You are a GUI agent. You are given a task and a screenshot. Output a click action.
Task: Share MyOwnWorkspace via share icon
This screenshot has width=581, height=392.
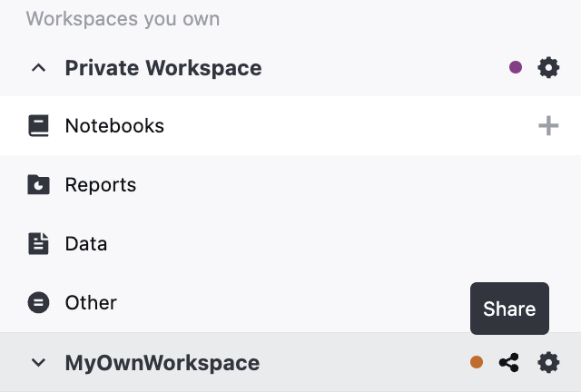[x=509, y=363]
